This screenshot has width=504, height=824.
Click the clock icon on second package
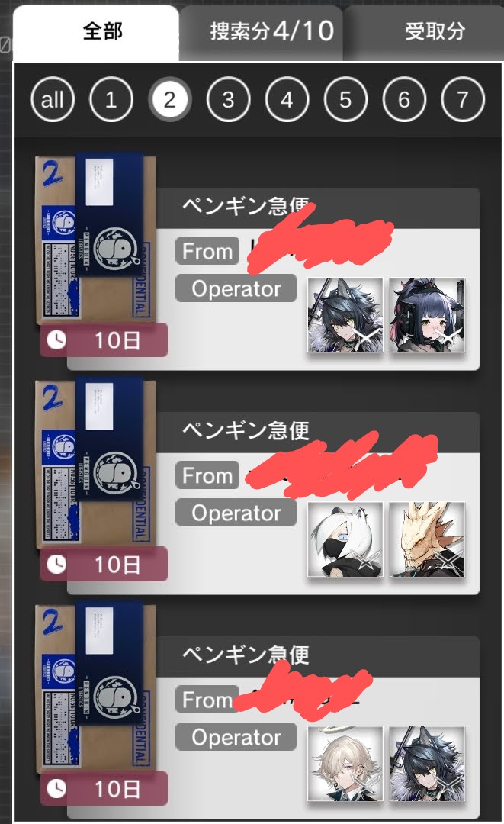tap(56, 565)
